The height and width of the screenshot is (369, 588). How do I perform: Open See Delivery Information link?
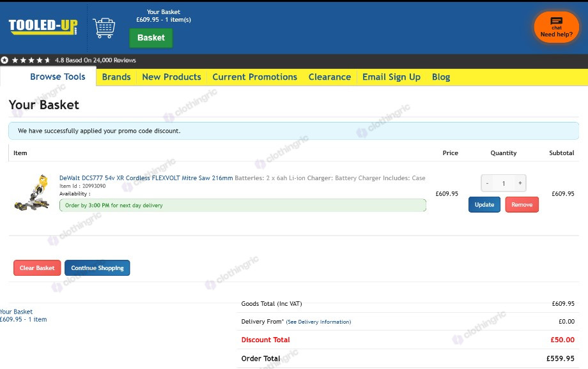point(318,322)
